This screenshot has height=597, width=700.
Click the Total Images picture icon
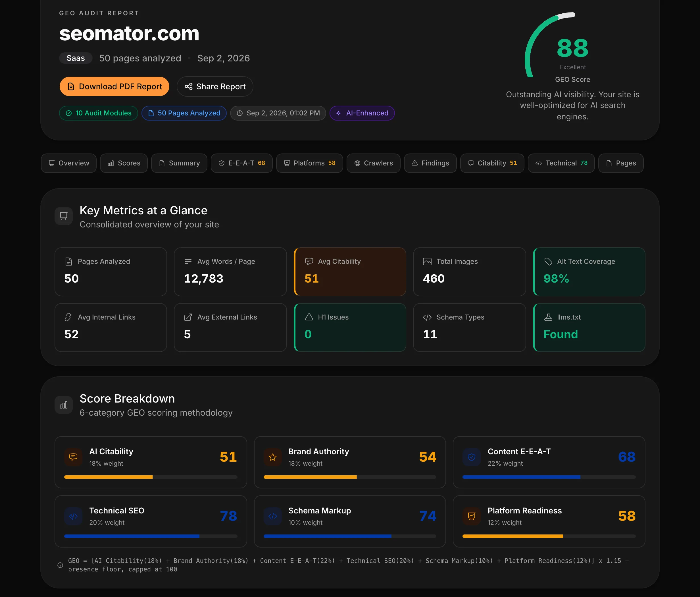[x=427, y=261]
